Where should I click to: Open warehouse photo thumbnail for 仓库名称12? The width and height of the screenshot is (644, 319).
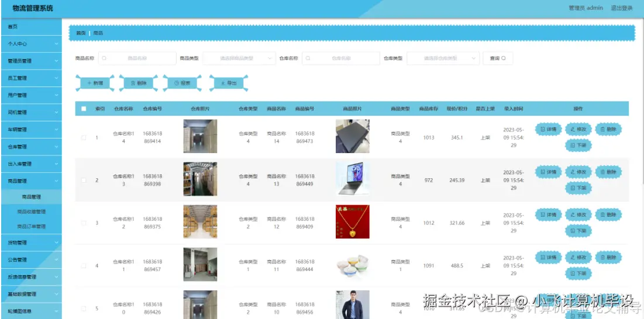pyautogui.click(x=200, y=222)
